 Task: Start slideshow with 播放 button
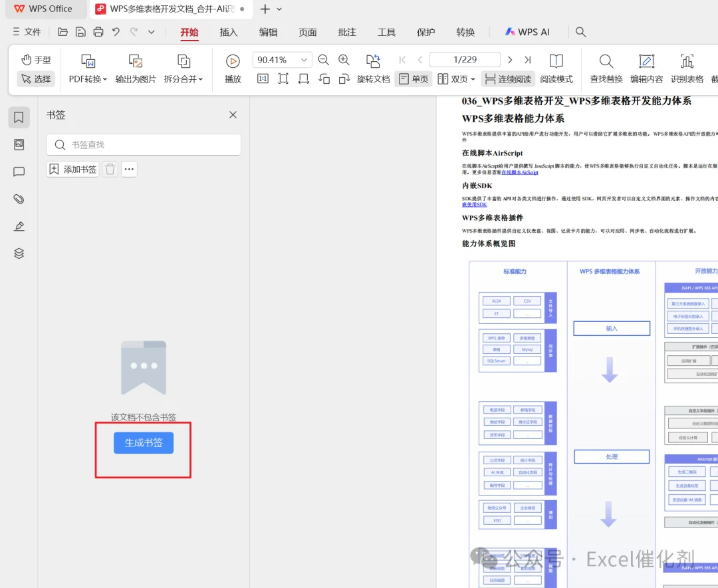pyautogui.click(x=233, y=69)
